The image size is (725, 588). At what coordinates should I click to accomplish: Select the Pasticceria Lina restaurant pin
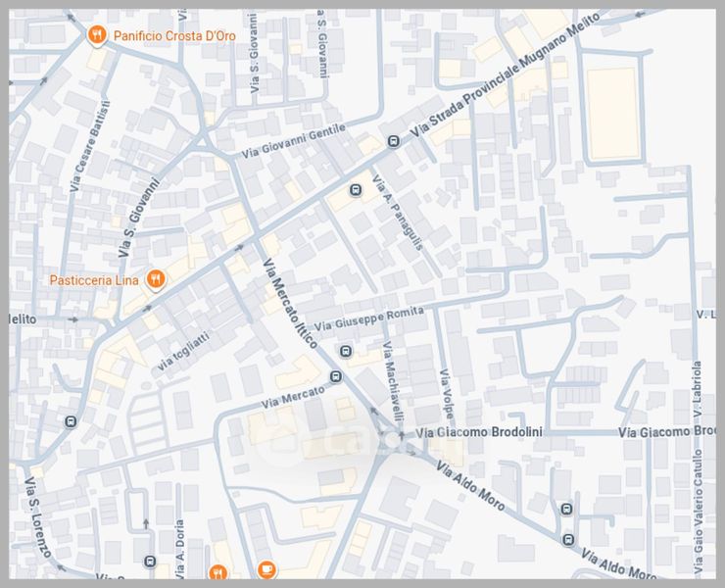point(155,279)
